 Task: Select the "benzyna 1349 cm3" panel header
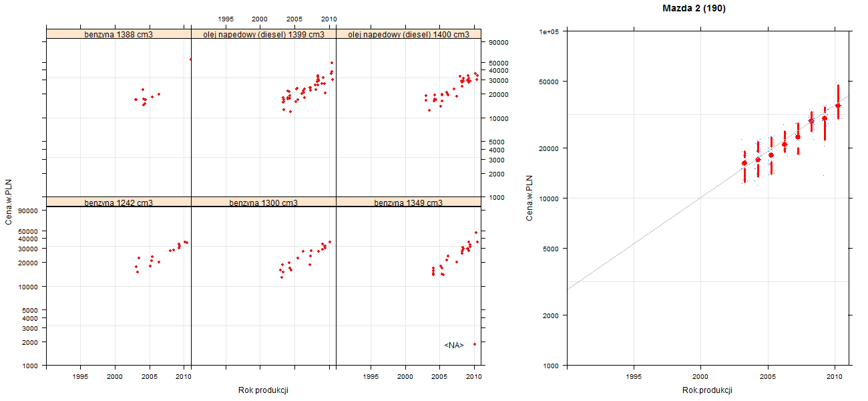point(409,202)
